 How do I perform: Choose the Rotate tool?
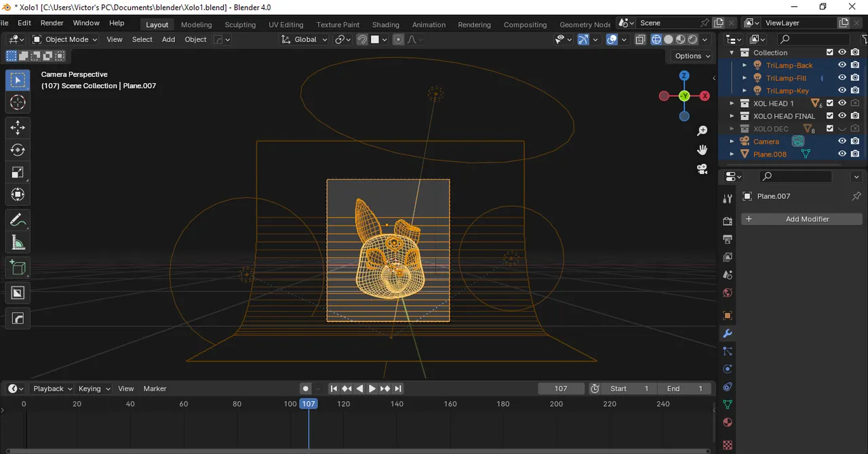pos(18,150)
